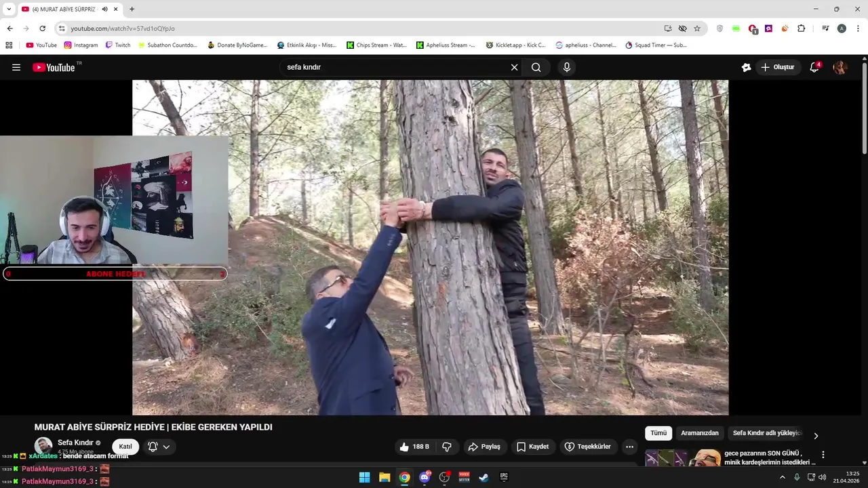Open the media controls music icon
Screen dimensions: 868x488
click(825, 28)
